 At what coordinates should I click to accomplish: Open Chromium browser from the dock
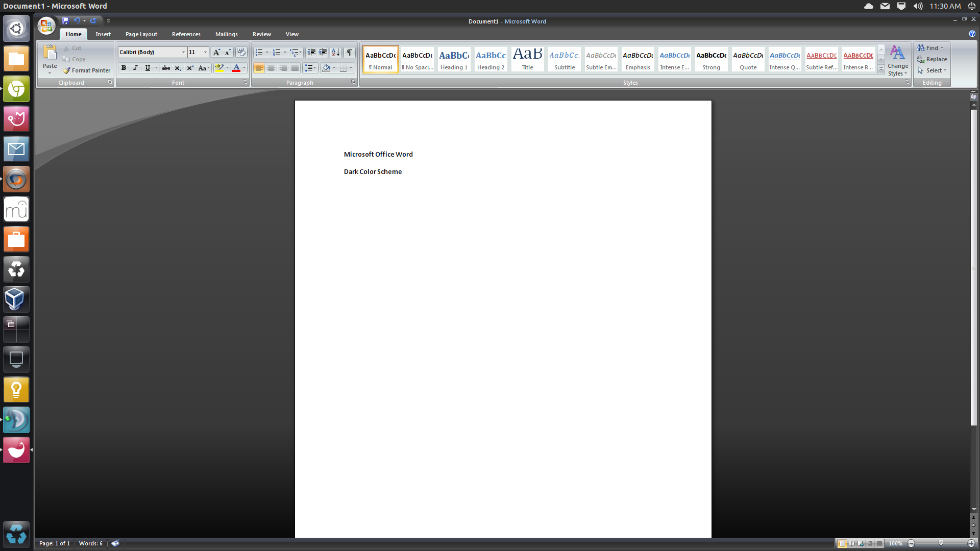tap(16, 89)
